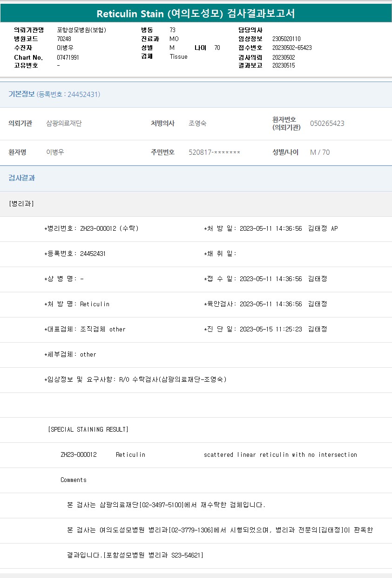Click the reception number 20230502-65423
Screen dimensions: 392x578
(292, 48)
